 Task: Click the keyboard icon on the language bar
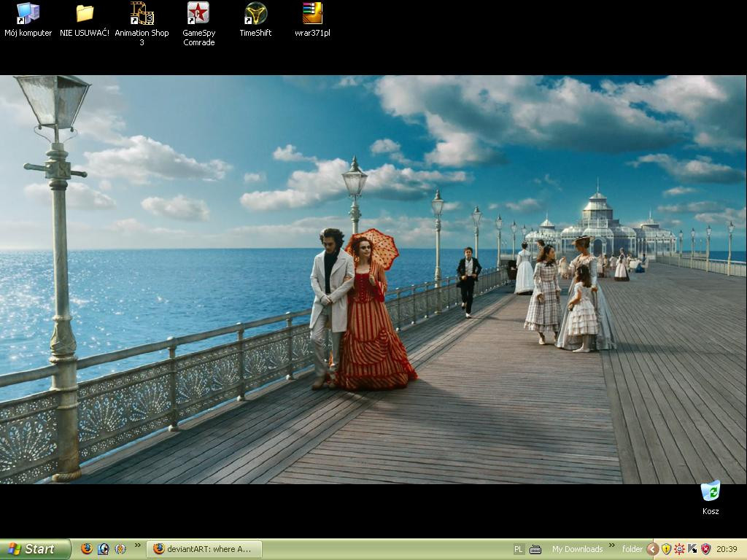click(x=535, y=550)
